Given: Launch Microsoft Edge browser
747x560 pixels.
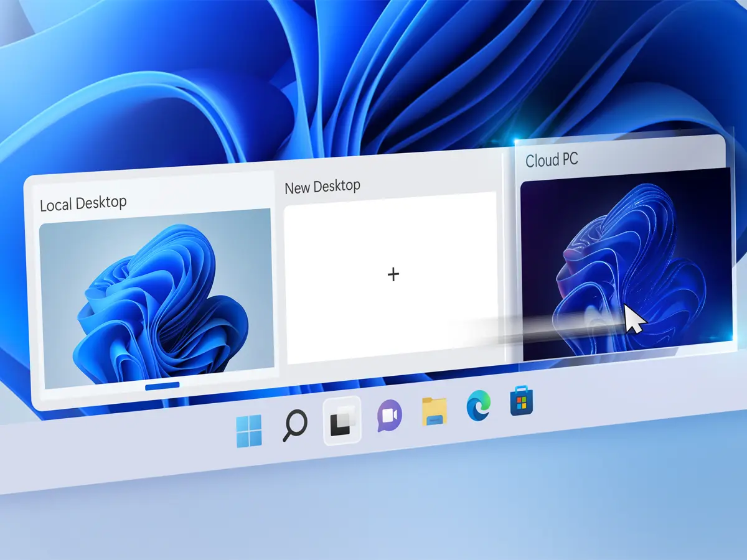Looking at the screenshot, I should pos(478,407).
